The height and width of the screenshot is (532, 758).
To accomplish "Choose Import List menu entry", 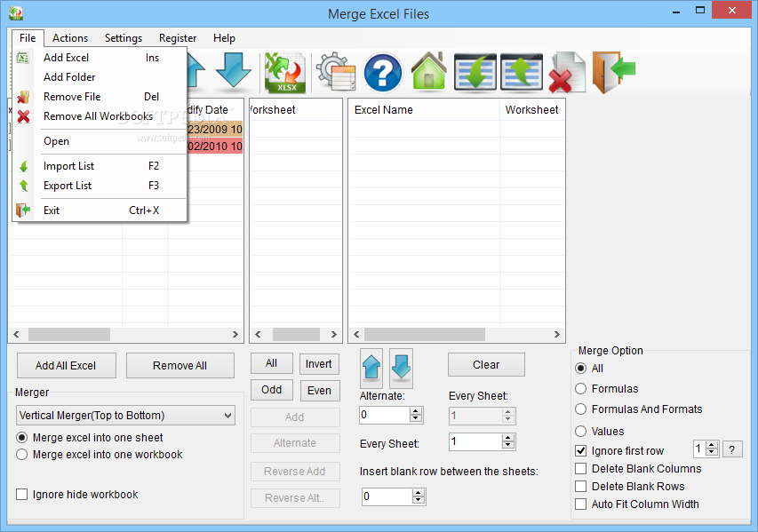I will pyautogui.click(x=100, y=166).
